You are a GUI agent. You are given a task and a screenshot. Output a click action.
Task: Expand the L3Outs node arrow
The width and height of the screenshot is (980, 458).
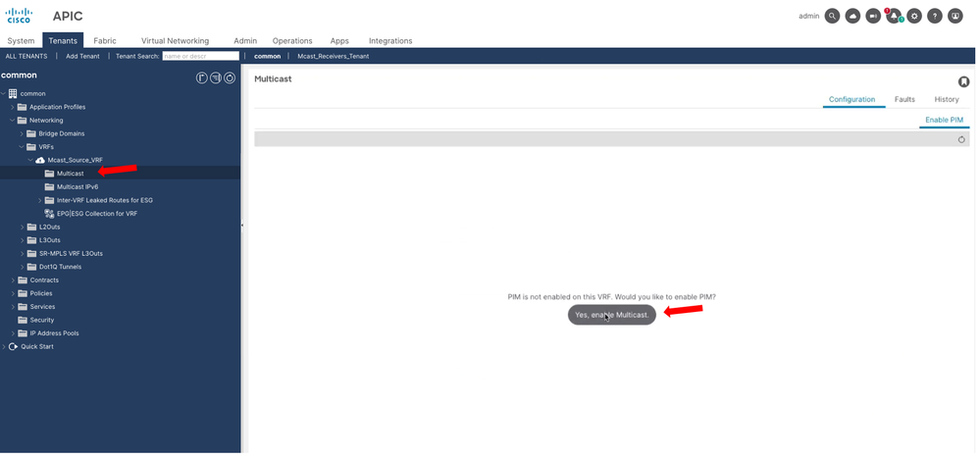point(22,240)
